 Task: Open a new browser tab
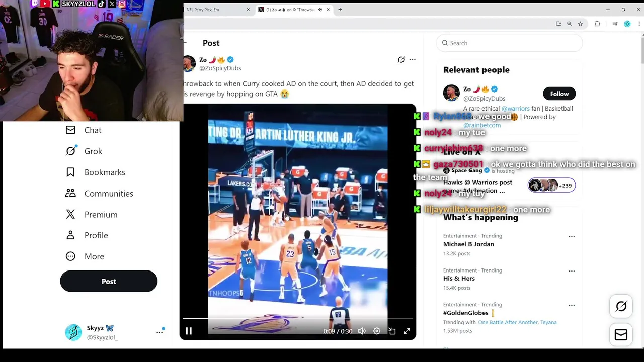340,10
